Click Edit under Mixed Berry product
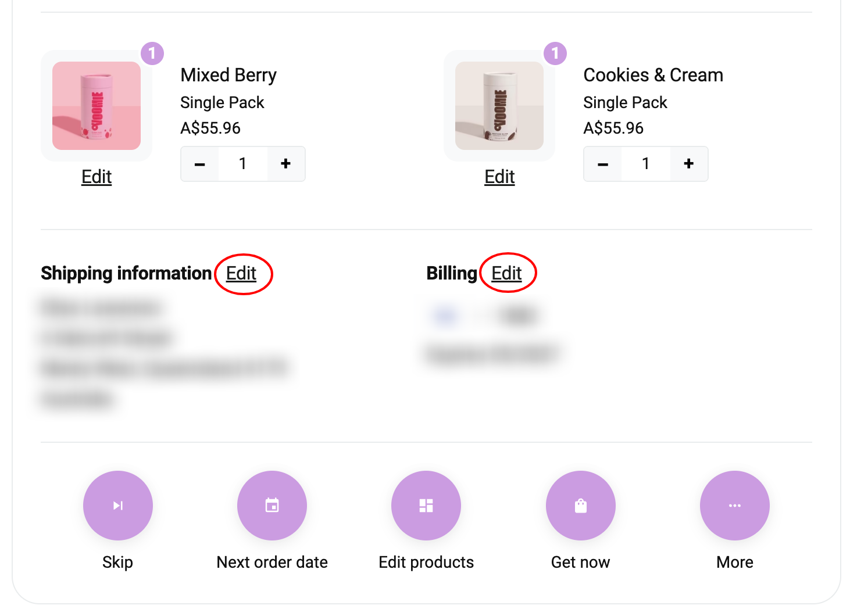The height and width of the screenshot is (616, 850). [97, 177]
